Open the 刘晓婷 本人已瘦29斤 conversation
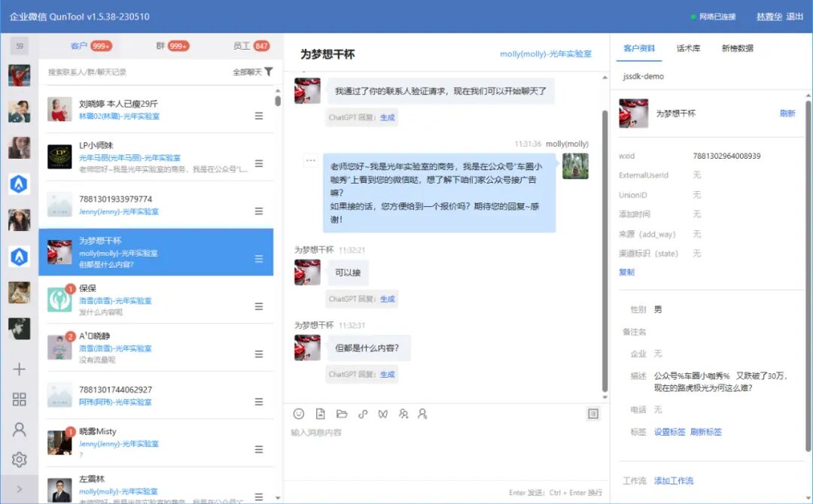 click(156, 109)
